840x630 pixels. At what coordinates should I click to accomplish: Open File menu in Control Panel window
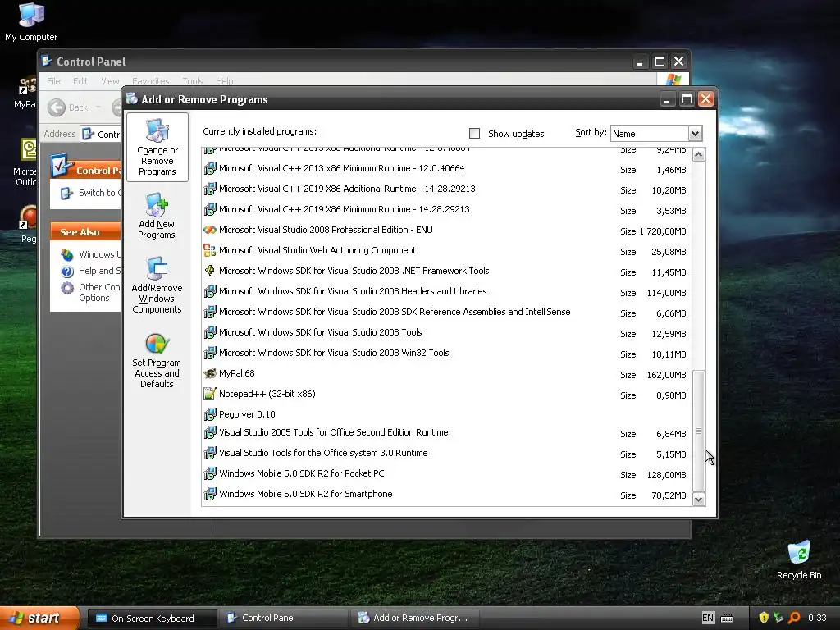pos(53,81)
